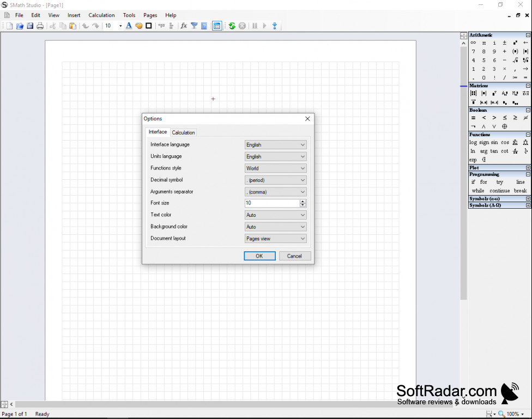
Task: Open the Insert menu
Action: click(74, 15)
